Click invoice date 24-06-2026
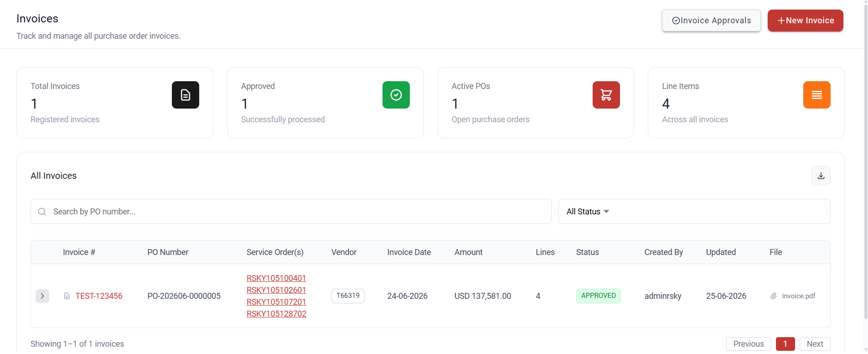The width and height of the screenshot is (868, 354). tap(407, 296)
